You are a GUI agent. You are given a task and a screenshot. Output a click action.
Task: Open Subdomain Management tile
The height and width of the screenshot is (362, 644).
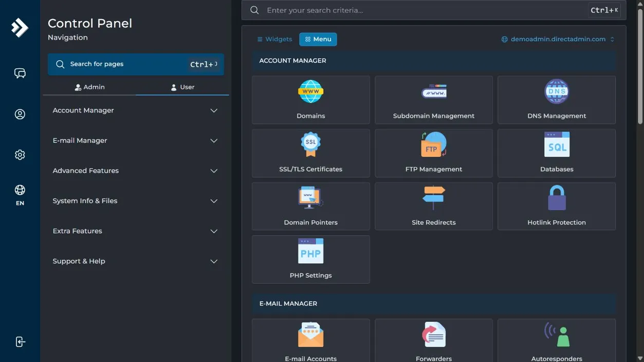[433, 100]
